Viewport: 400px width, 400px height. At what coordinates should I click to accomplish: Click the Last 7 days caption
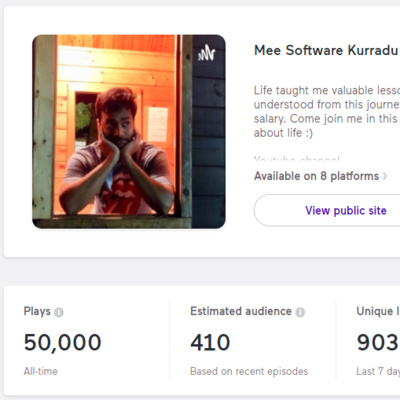click(378, 371)
